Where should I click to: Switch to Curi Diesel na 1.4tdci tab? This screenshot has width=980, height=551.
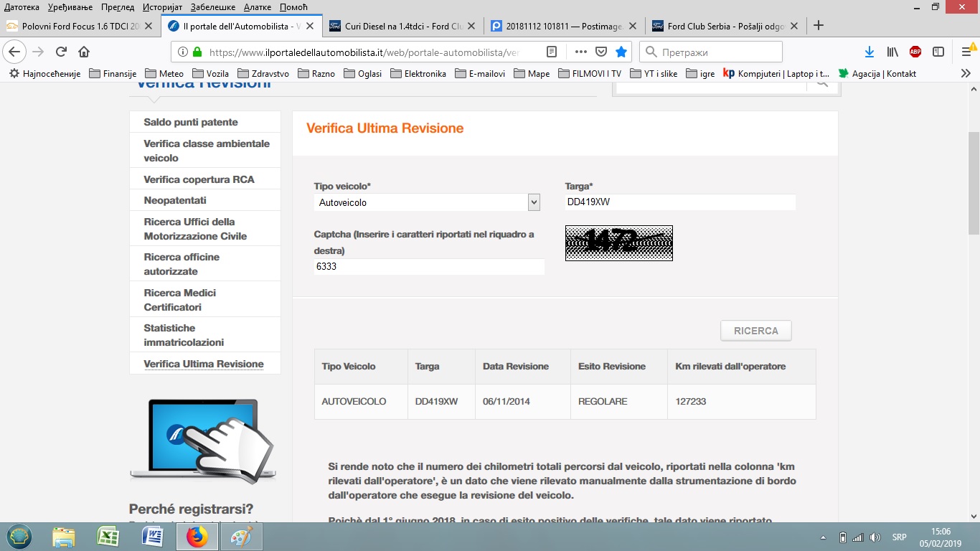[x=402, y=26]
